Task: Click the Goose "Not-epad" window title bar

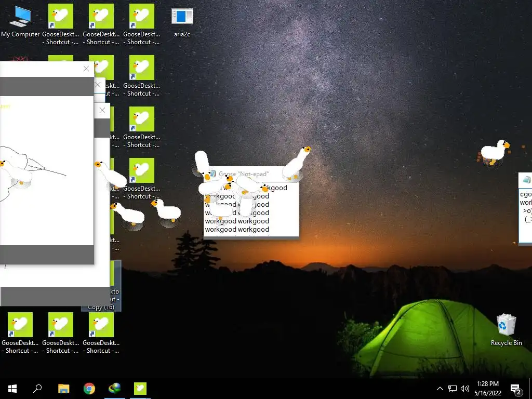Action: click(251, 174)
